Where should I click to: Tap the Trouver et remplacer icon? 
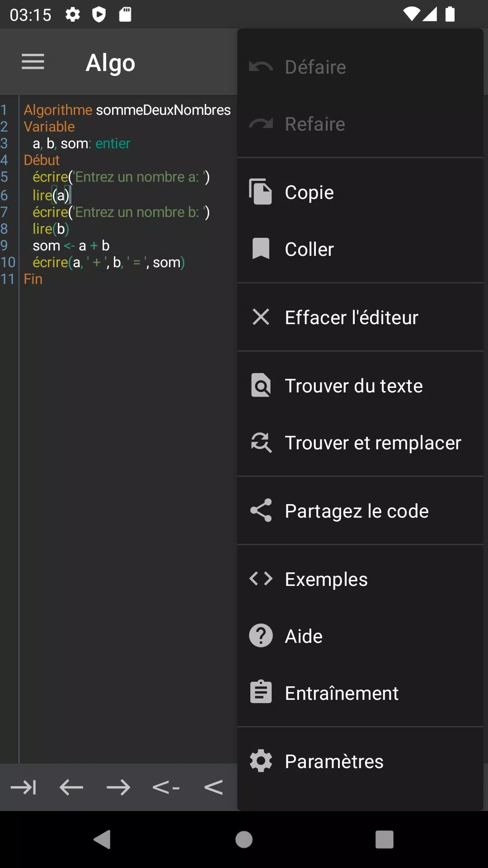(261, 442)
